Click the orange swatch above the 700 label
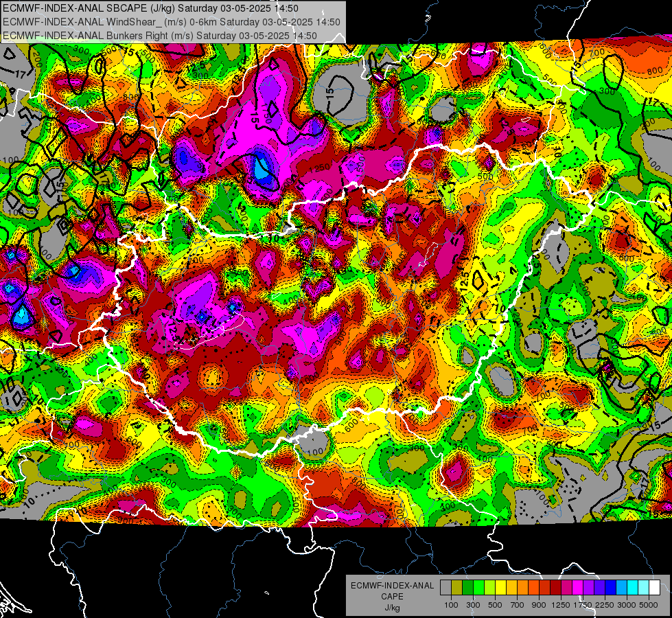Screen dimensions: 672x618 coord(522,588)
